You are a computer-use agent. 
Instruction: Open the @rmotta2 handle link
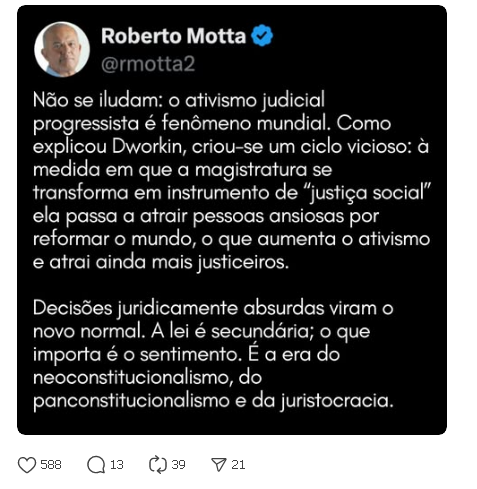[148, 64]
